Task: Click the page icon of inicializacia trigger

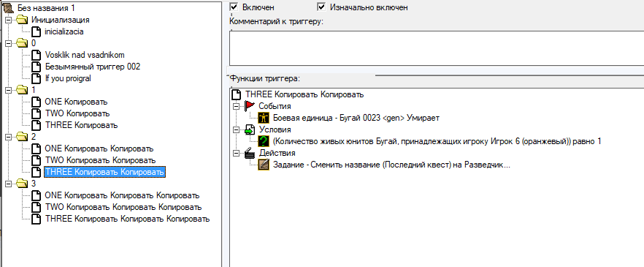Action: [37, 31]
